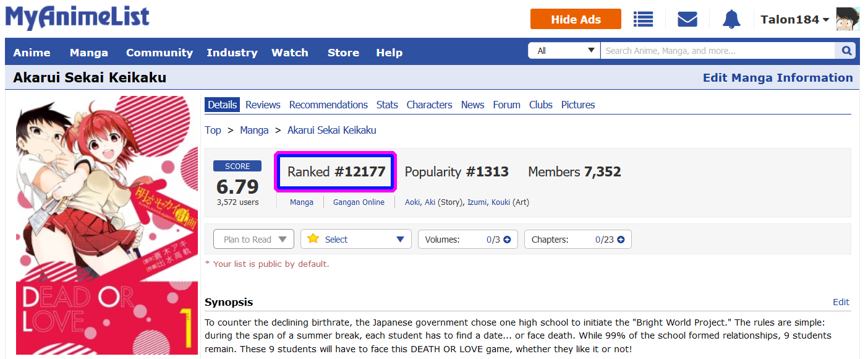Open notifications bell icon

(731, 19)
